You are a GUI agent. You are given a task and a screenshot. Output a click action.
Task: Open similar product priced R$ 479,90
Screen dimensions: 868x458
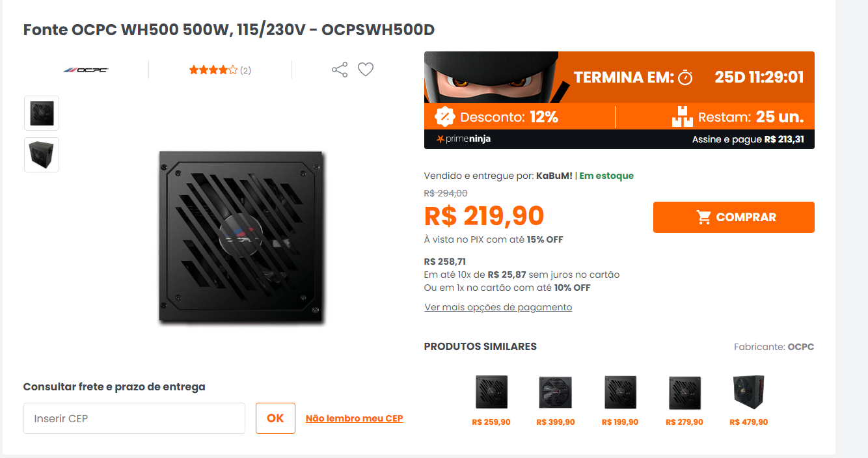(749, 401)
